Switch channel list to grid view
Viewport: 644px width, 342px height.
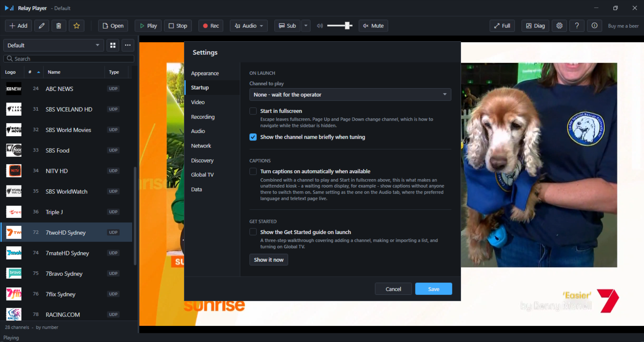[x=113, y=45]
